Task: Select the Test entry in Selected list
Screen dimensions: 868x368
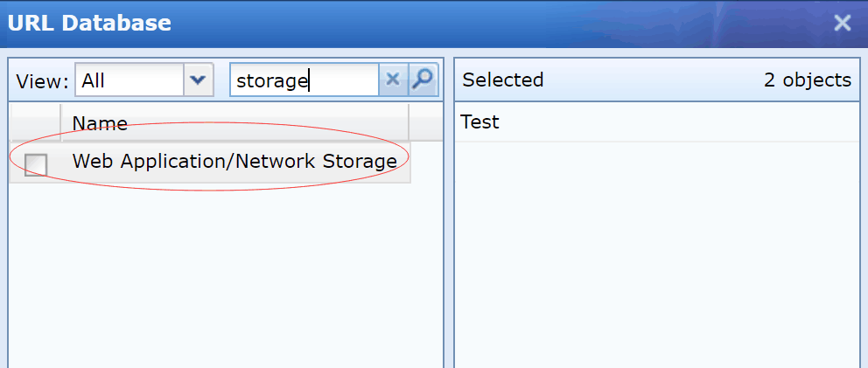Action: [480, 122]
